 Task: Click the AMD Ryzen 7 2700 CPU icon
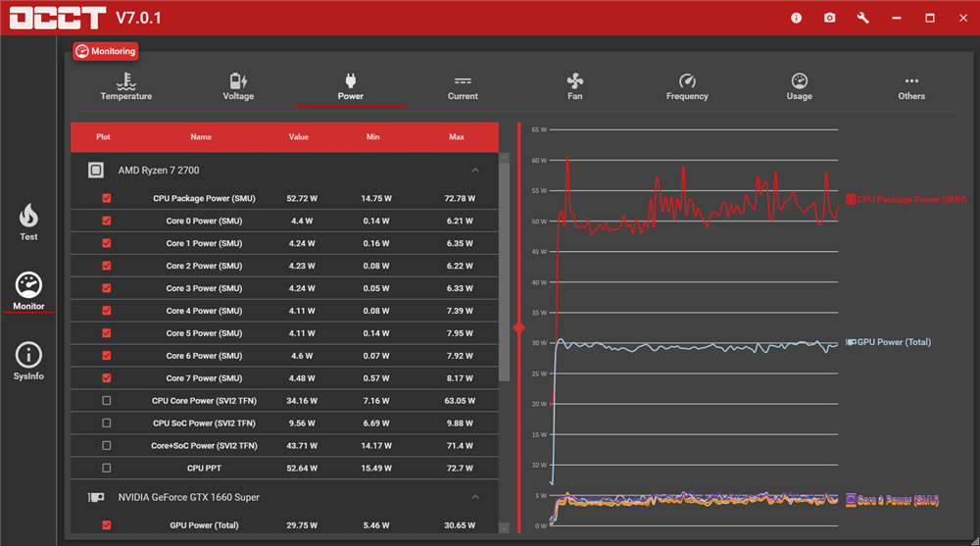(96, 171)
